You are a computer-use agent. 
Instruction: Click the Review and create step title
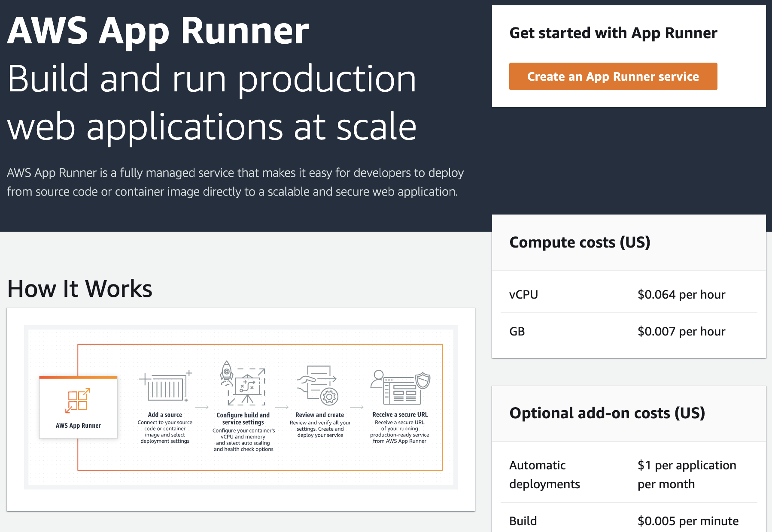coord(320,415)
